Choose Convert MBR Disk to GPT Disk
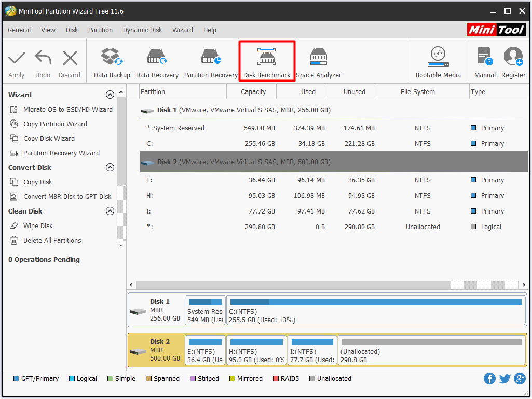This screenshot has width=532, height=399. coord(67,197)
